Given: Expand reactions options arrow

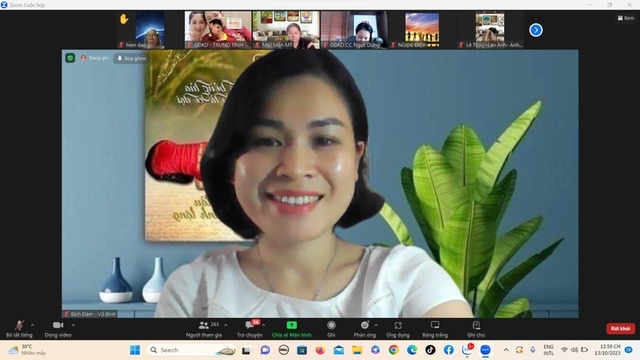Looking at the screenshot, I should point(376,325).
